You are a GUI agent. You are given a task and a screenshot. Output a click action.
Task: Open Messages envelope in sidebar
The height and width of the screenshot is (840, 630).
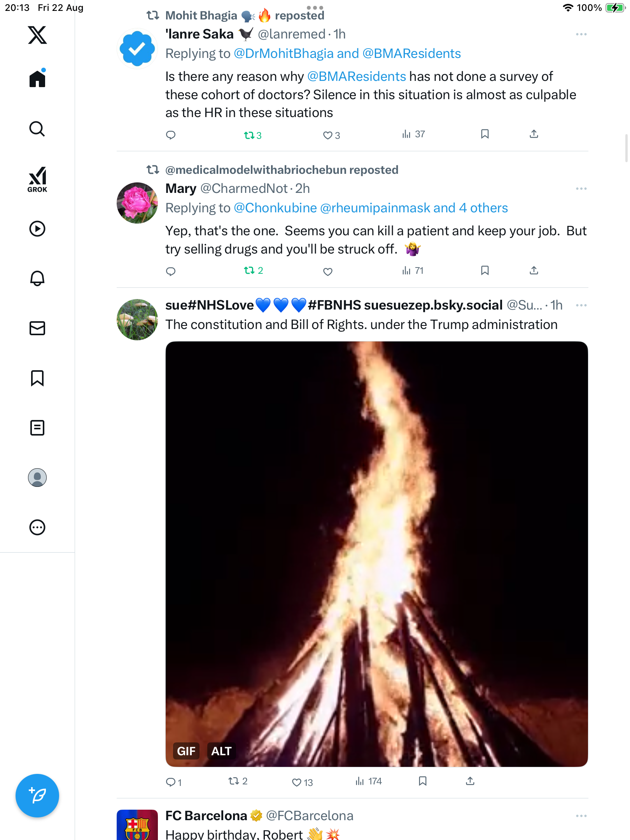coord(37,328)
